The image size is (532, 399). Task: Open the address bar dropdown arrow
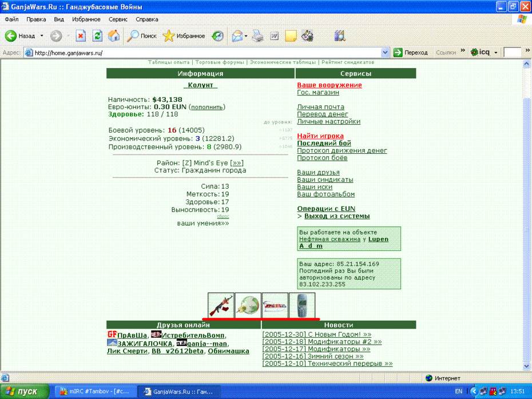click(x=385, y=53)
